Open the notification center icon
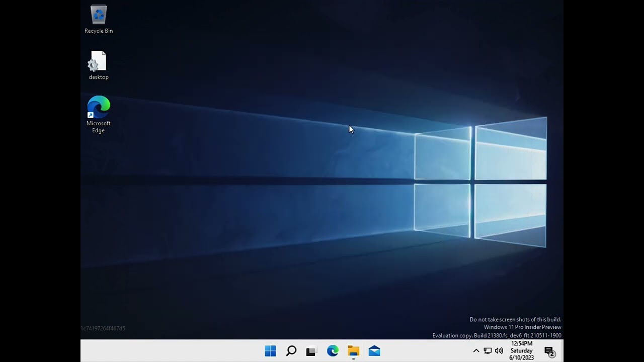The width and height of the screenshot is (644, 362). pos(549,351)
